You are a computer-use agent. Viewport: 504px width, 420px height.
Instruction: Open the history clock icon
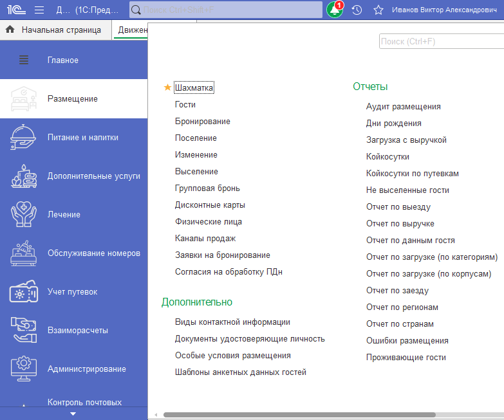(357, 10)
